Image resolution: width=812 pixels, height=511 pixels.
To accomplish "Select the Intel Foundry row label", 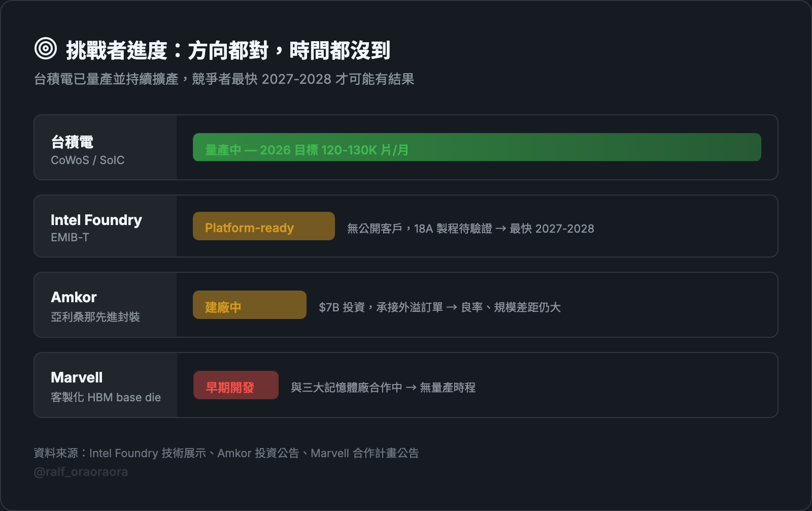I will coord(96,220).
